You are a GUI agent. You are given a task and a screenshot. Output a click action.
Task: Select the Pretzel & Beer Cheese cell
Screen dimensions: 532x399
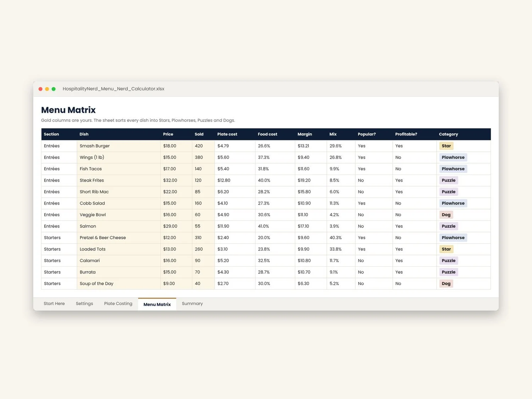118,238
